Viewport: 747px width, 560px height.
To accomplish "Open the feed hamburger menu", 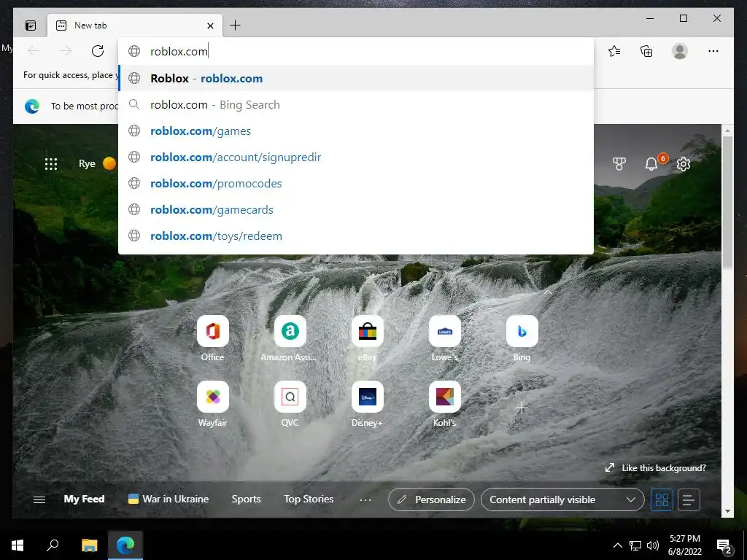I will (39, 499).
